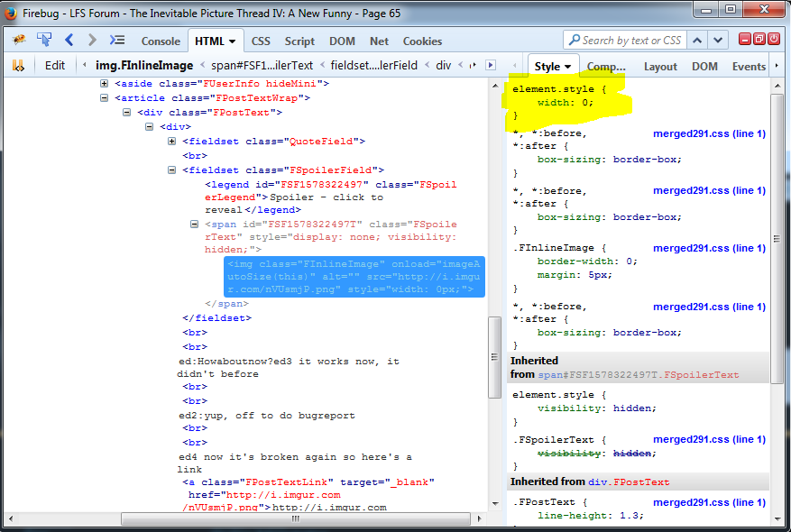Open Firebug in new window icon
This screenshot has height=532, width=791.
(x=759, y=39)
